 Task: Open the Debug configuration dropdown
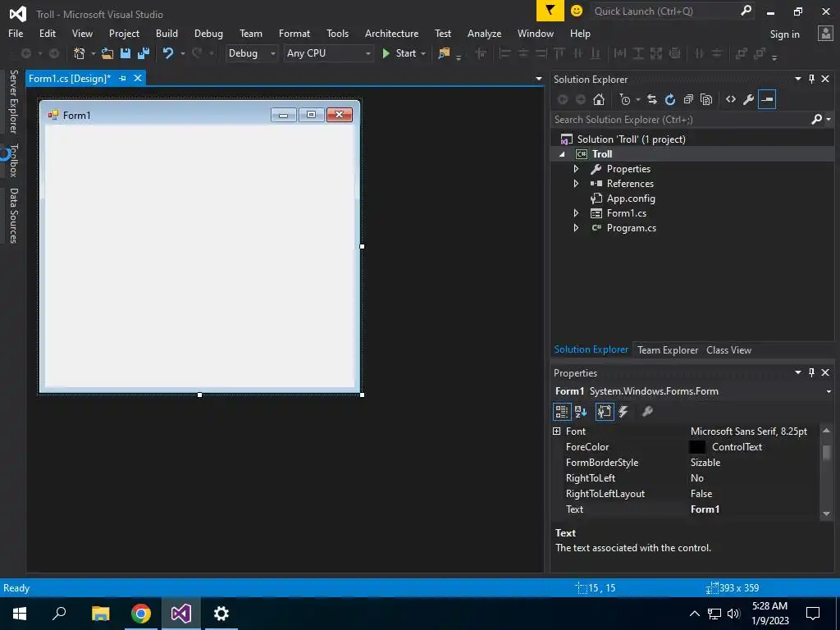pos(251,53)
